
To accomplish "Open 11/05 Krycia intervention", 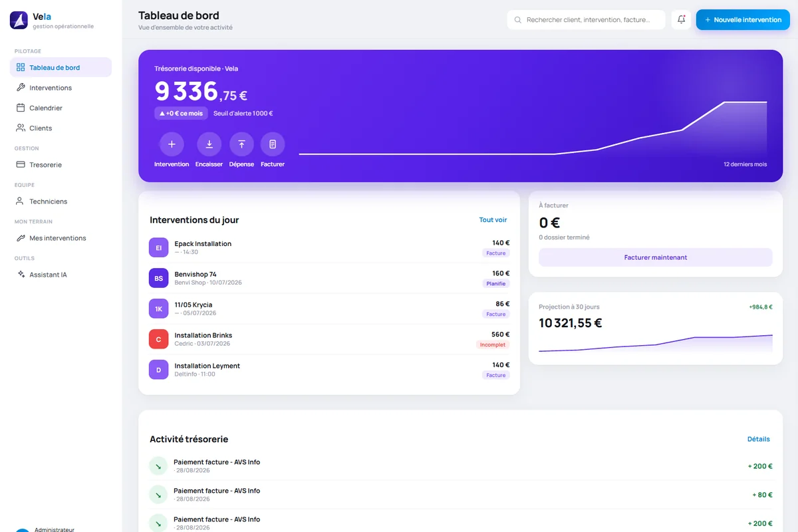I will click(x=329, y=309).
